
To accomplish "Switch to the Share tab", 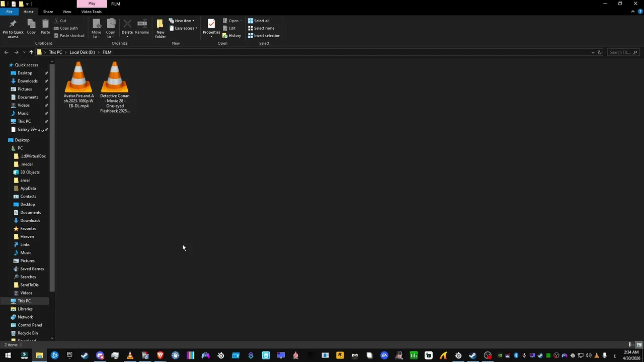I will coord(48,12).
